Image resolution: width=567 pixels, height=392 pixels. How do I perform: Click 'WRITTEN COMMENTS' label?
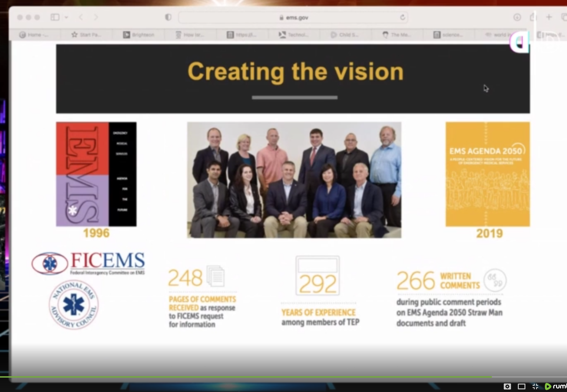[x=460, y=281]
